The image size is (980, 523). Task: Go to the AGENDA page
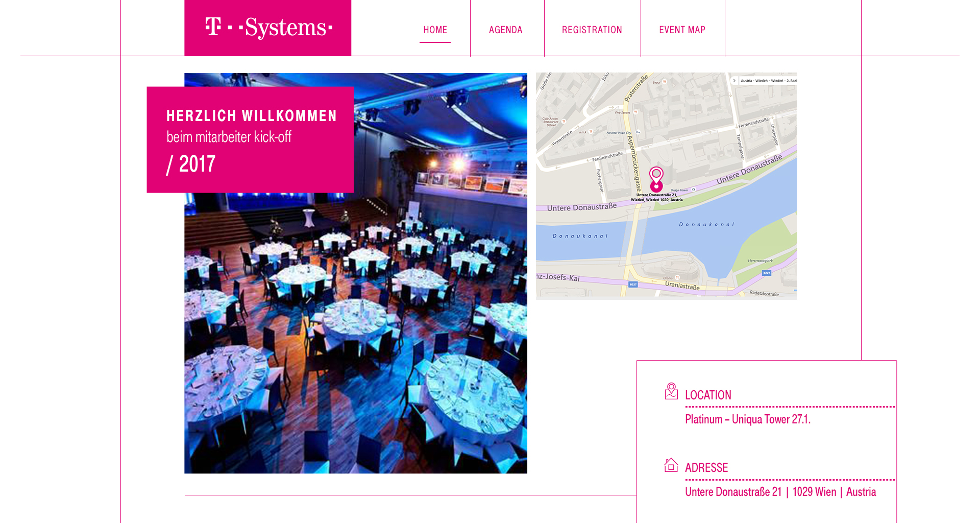click(505, 30)
